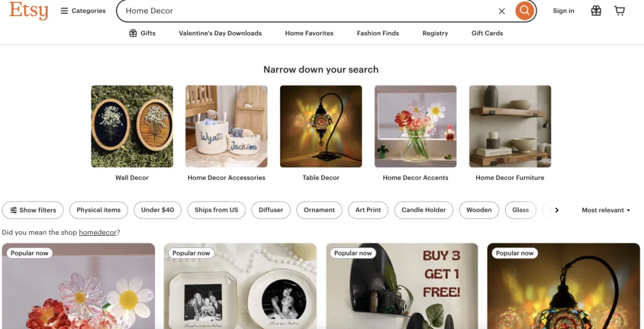Open the gift icon in header
Image resolution: width=644 pixels, height=329 pixels.
pyautogui.click(x=596, y=11)
